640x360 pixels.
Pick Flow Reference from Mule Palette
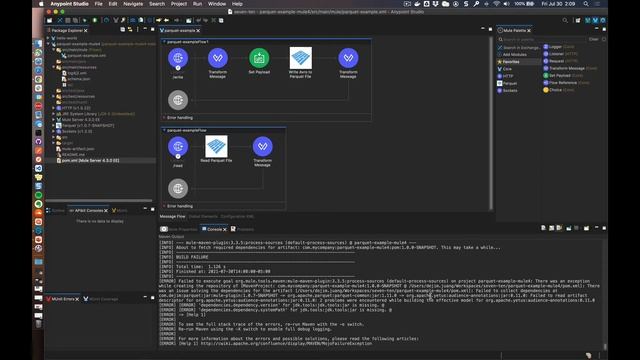tap(566, 82)
